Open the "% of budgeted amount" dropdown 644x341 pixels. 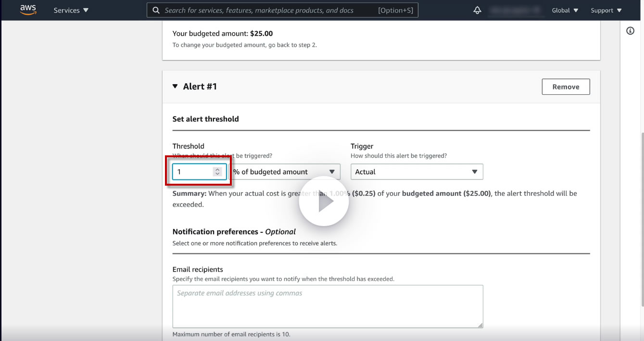click(x=285, y=172)
